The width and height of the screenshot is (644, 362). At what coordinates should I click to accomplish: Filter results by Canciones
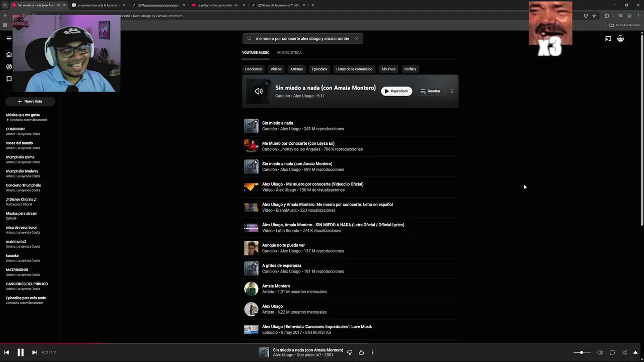pyautogui.click(x=253, y=69)
